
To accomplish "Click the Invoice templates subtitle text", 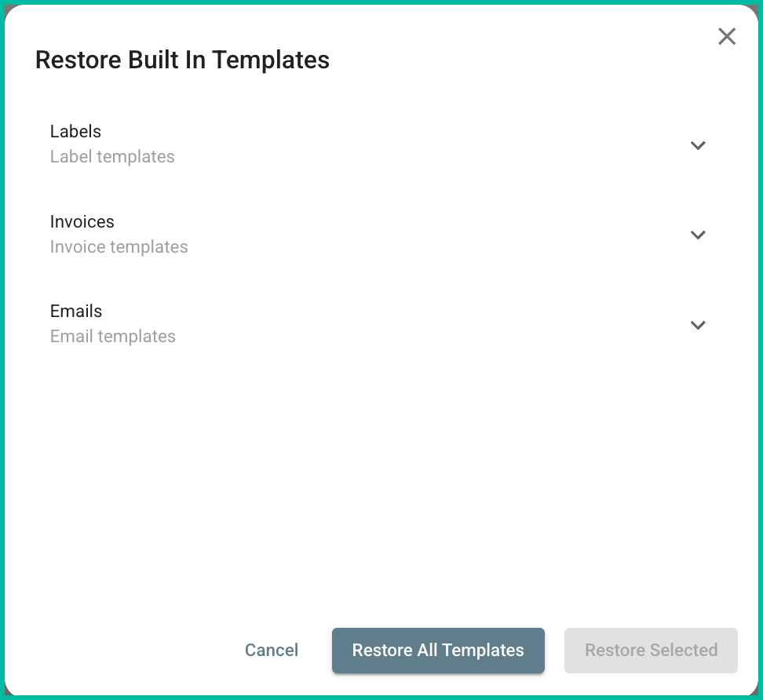I will click(119, 246).
